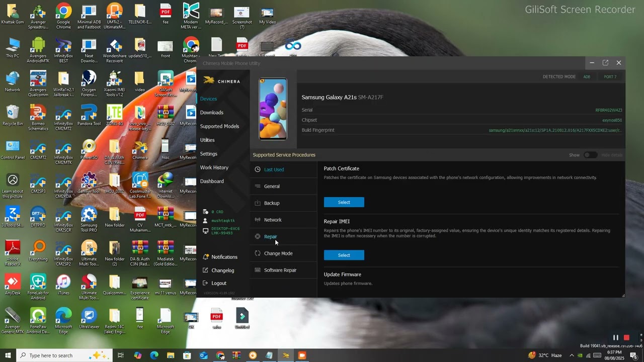Click Select under Repair IMEI
Viewport: 644px width, 362px height.
coord(344,255)
